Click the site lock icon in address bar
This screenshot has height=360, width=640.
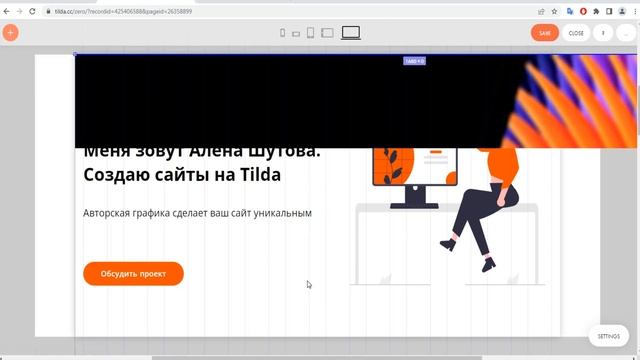click(49, 11)
